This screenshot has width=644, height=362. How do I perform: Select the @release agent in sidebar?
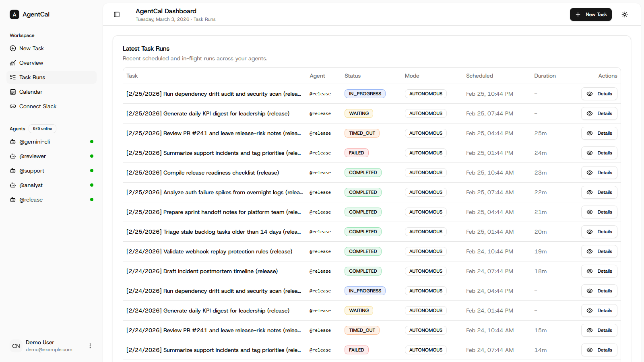click(52, 200)
